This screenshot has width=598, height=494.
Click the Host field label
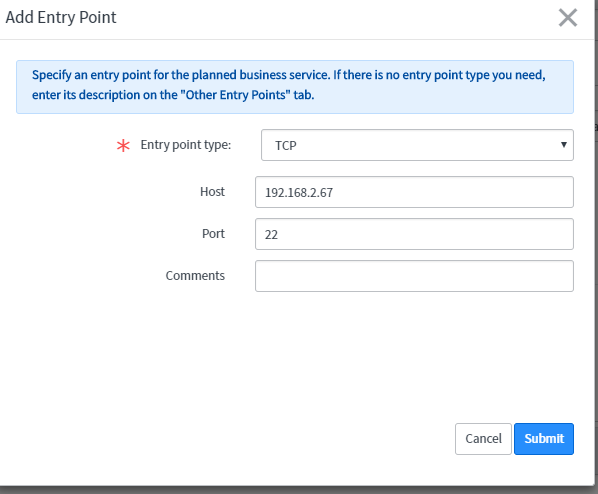(x=212, y=191)
